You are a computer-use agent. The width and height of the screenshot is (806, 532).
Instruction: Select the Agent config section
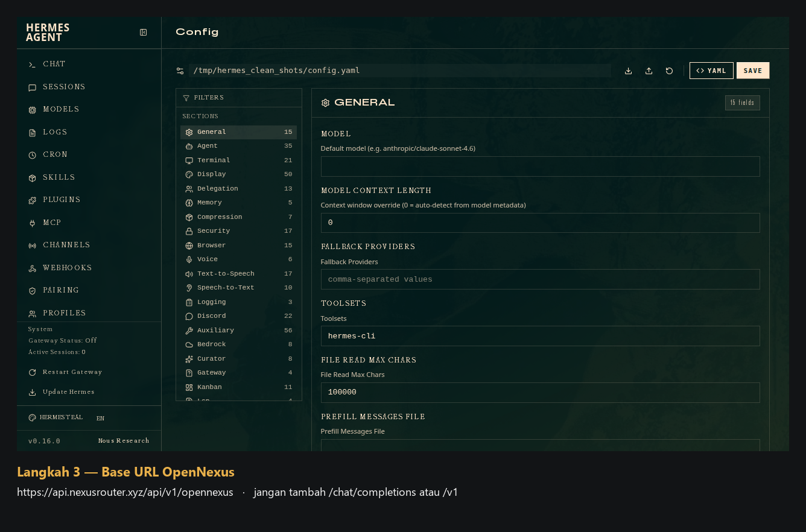point(238,146)
